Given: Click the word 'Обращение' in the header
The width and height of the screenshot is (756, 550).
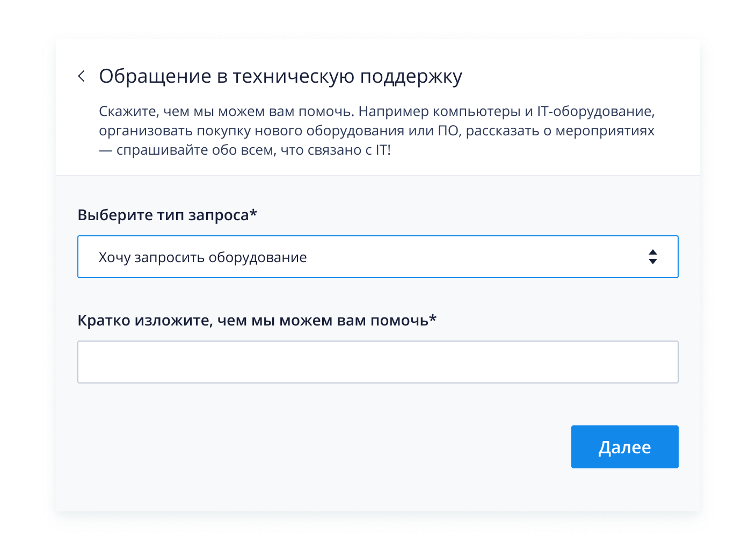Looking at the screenshot, I should [x=155, y=77].
